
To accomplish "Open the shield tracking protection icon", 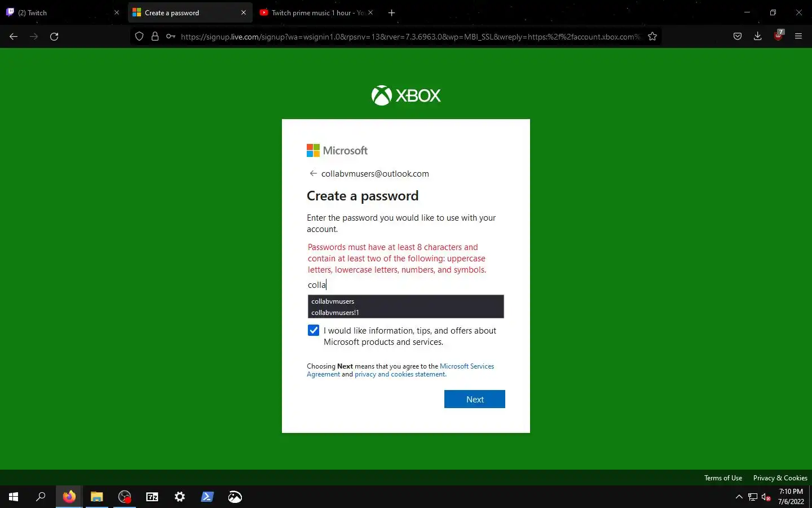I will 139,36.
